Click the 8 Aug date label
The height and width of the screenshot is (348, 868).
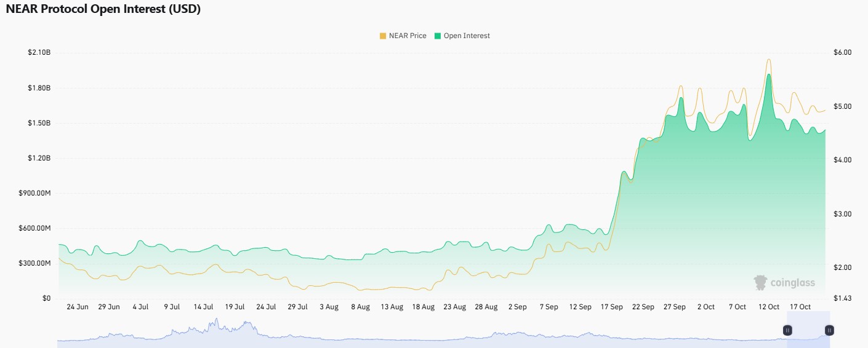360,307
